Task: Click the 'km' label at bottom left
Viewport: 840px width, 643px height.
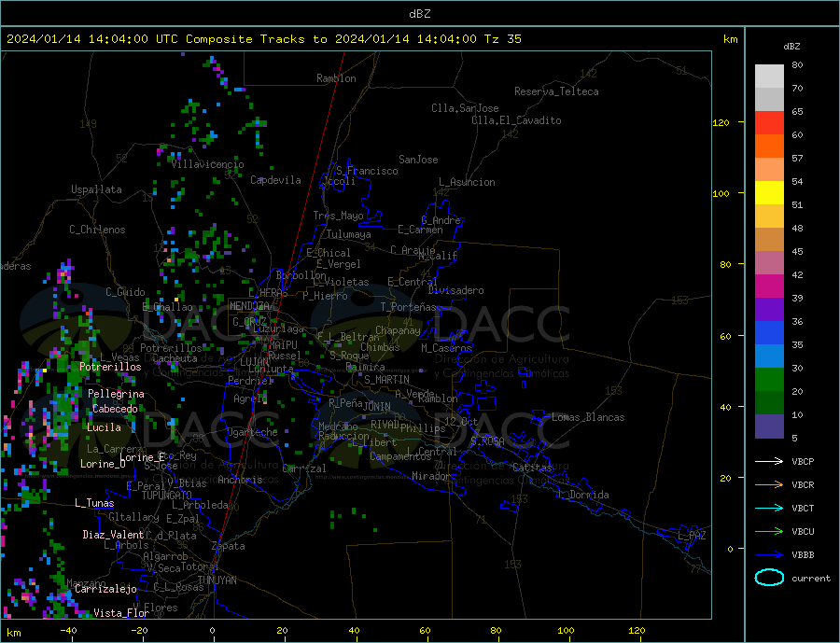Action: (14, 633)
